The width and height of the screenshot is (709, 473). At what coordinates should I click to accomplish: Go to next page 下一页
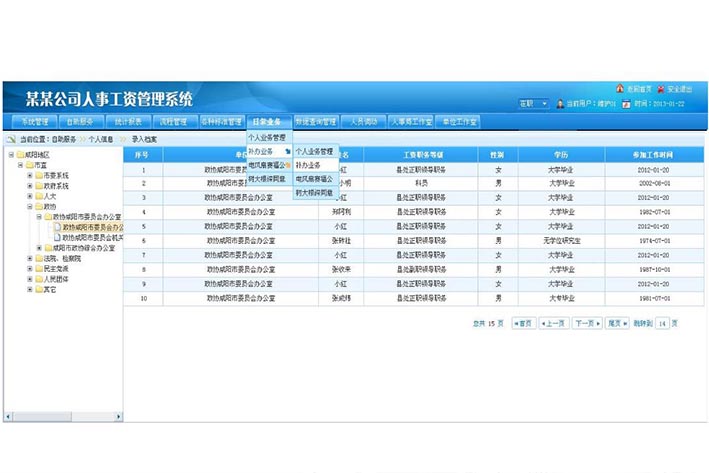point(587,323)
